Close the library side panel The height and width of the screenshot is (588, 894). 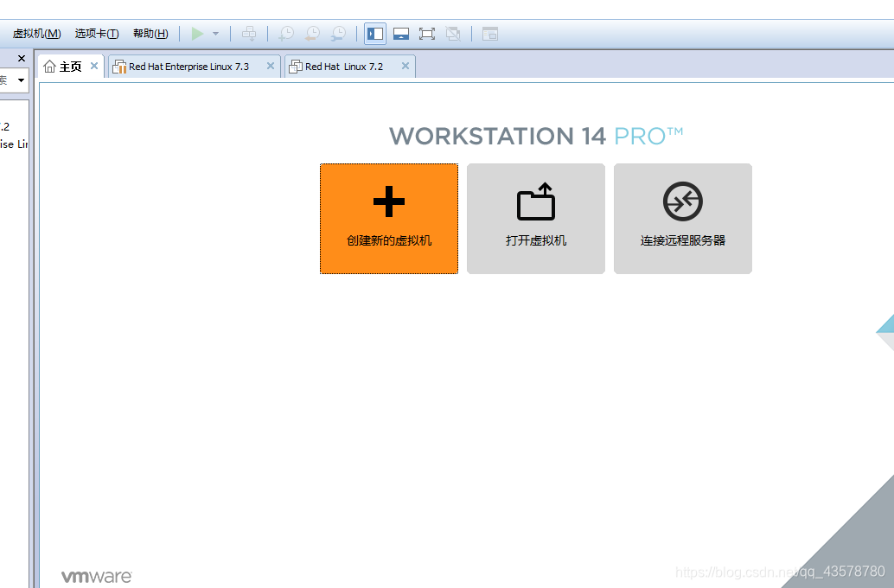pyautogui.click(x=22, y=58)
